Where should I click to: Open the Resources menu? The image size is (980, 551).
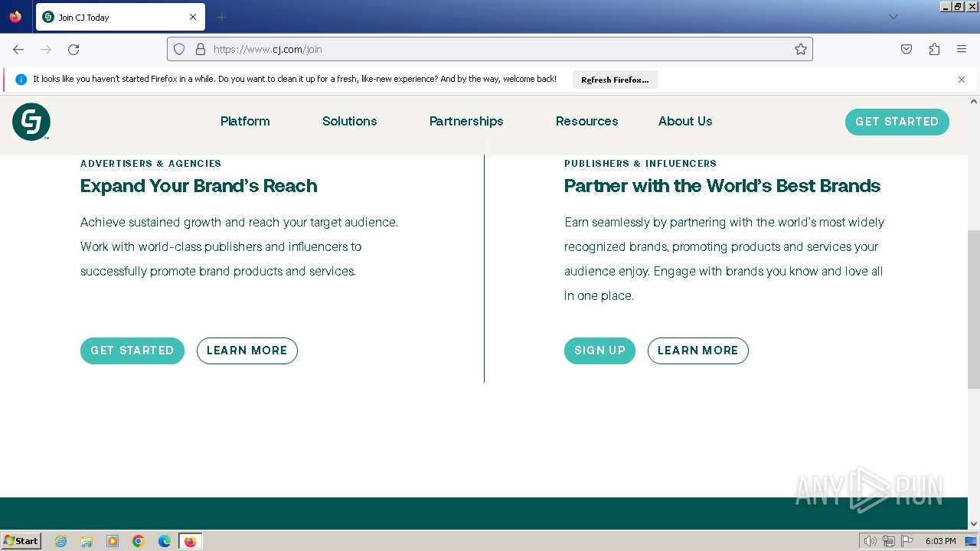[x=586, y=121]
